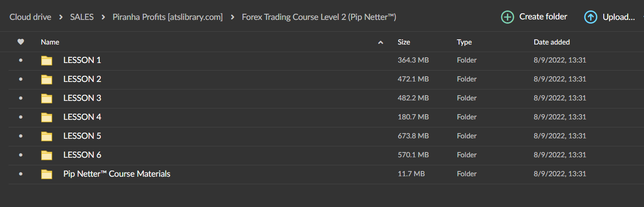
Task: Click the blue upload arrow icon
Action: point(591,17)
